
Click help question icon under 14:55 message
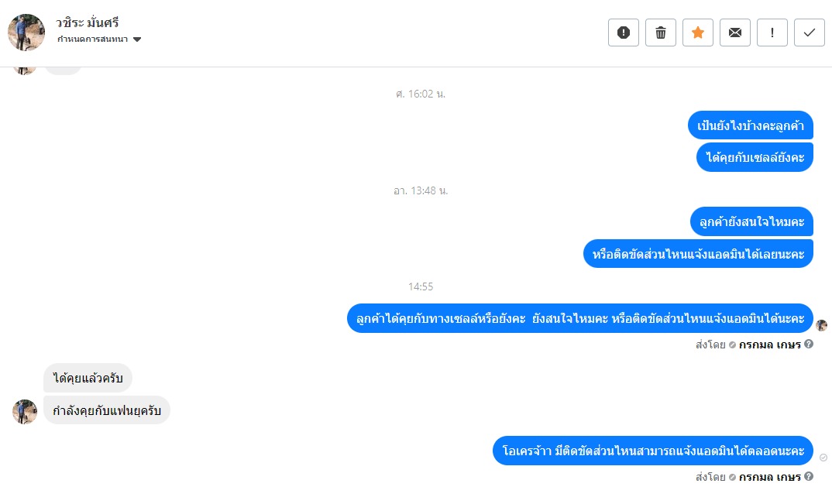pos(809,345)
